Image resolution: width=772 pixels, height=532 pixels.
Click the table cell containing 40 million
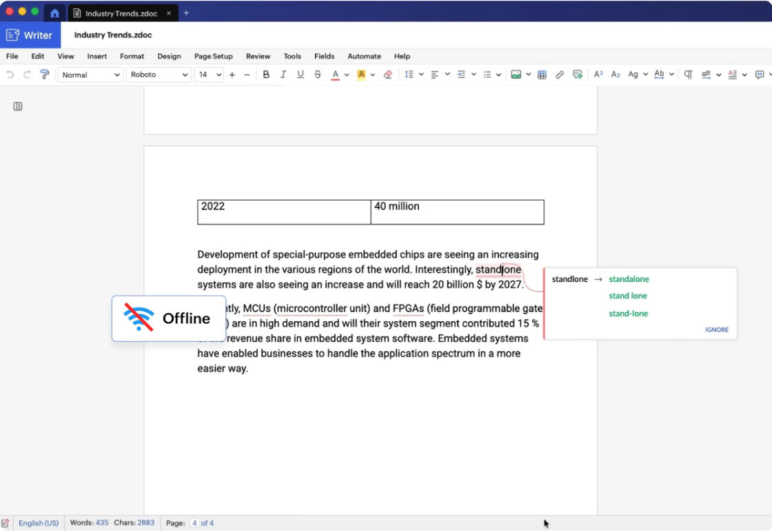(x=458, y=212)
